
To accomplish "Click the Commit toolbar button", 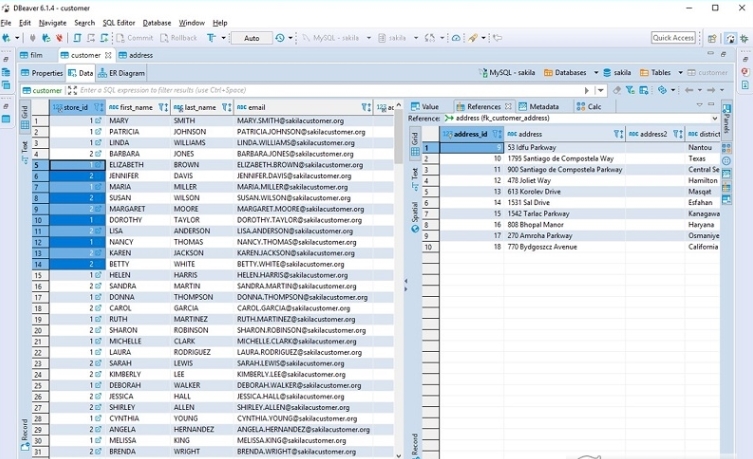I will [134, 38].
